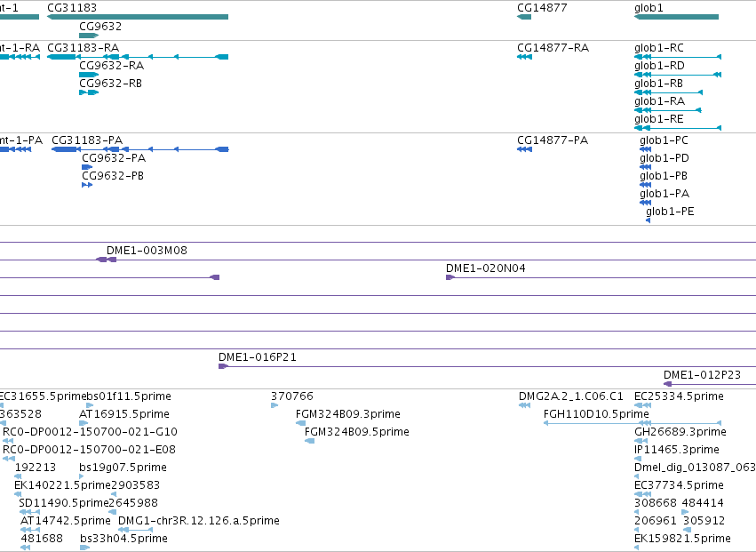Select the CG9632-PA CDS label

point(114,158)
